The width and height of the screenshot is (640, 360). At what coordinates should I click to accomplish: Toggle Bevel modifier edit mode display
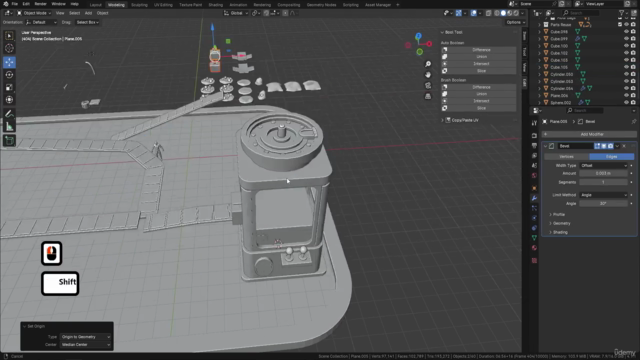597,146
